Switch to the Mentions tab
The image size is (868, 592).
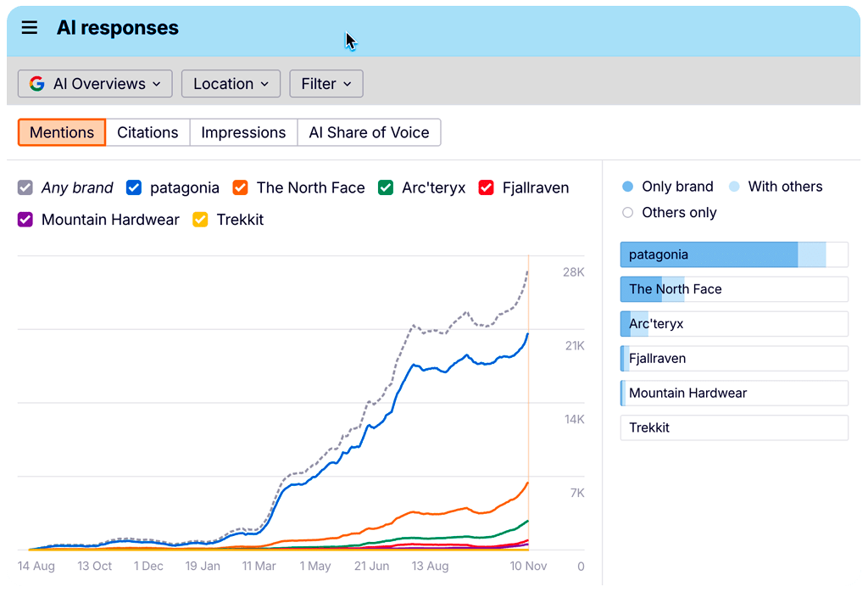pyautogui.click(x=62, y=132)
